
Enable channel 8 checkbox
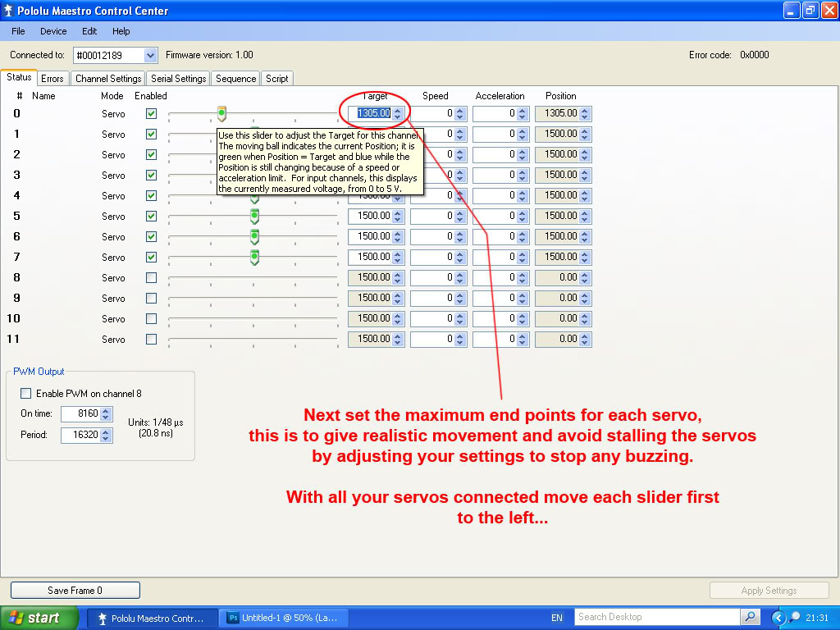pos(152,277)
